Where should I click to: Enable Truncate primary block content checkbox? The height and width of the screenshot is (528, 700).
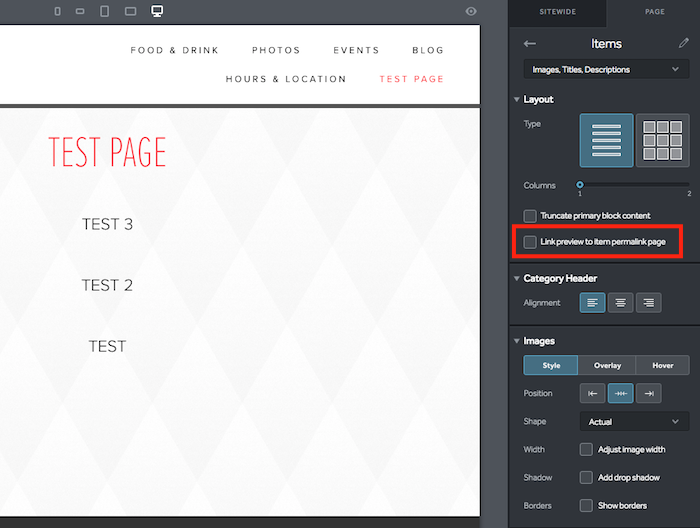[x=530, y=216]
